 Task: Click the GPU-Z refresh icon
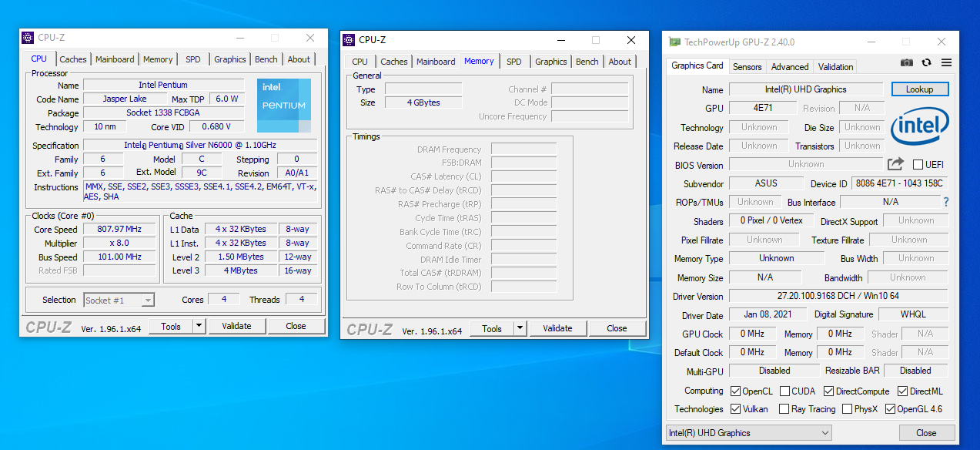pyautogui.click(x=926, y=62)
